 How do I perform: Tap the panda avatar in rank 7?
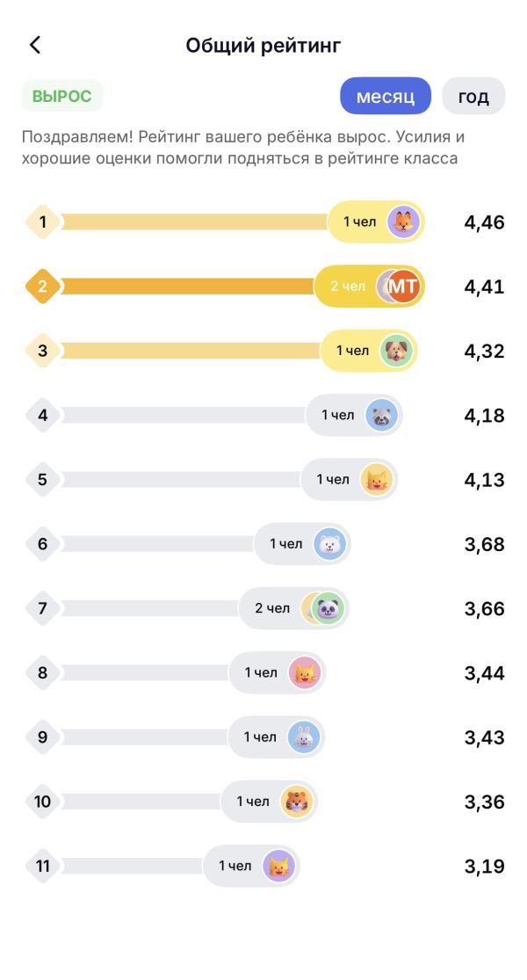pyautogui.click(x=328, y=608)
